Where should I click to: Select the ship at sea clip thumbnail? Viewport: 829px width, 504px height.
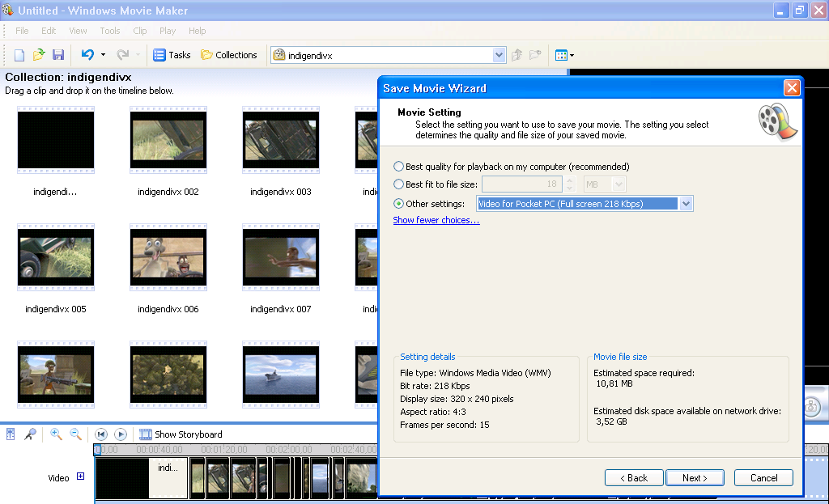point(281,375)
